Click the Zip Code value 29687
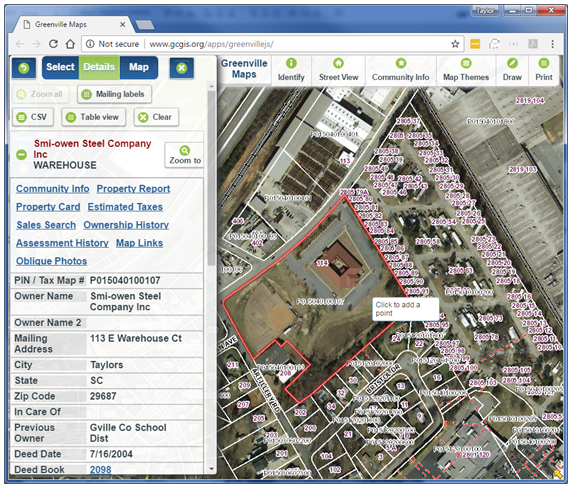Image resolution: width=571 pixels, height=487 pixels. tap(103, 396)
